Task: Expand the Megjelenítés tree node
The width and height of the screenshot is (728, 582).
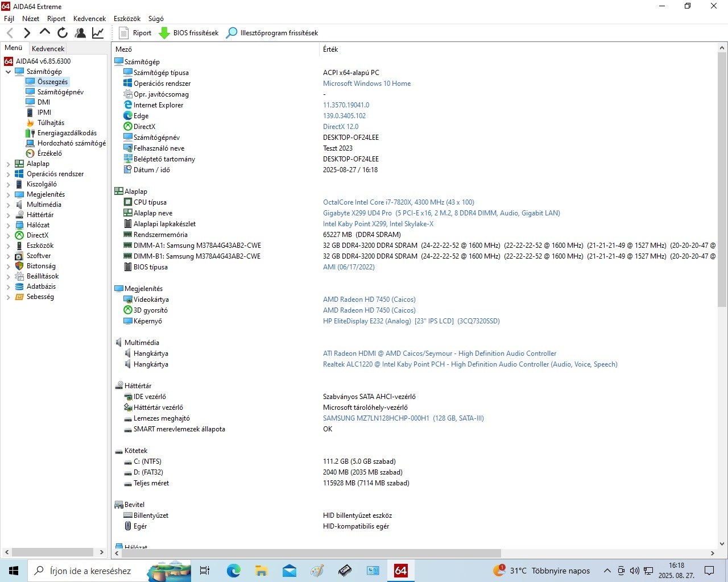Action: point(8,194)
